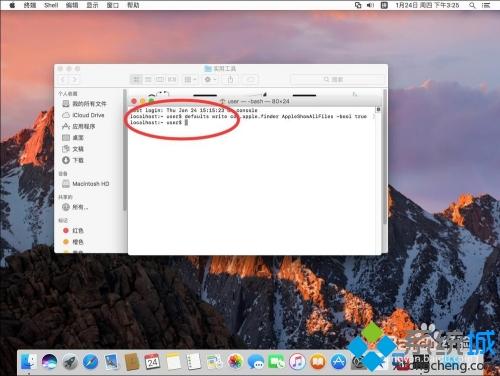Open the 帮助 menu
This screenshot has height=376, width=500.
133,5
